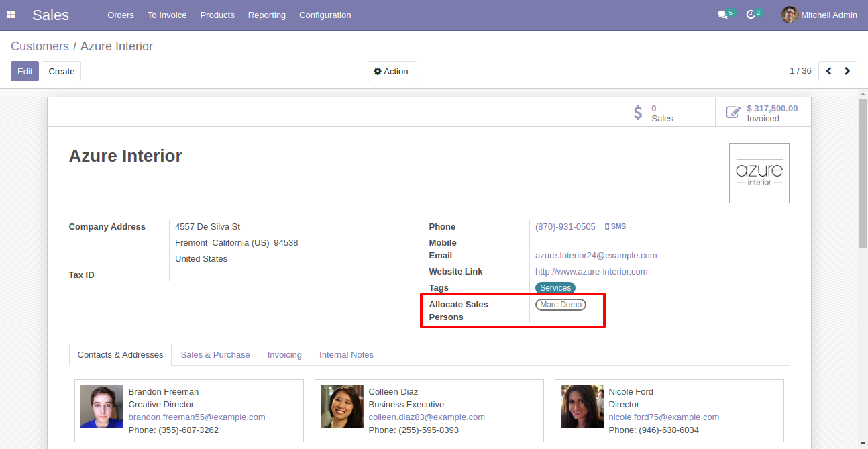The image size is (868, 449).
Task: Click Creative Director job title
Action: click(161, 405)
